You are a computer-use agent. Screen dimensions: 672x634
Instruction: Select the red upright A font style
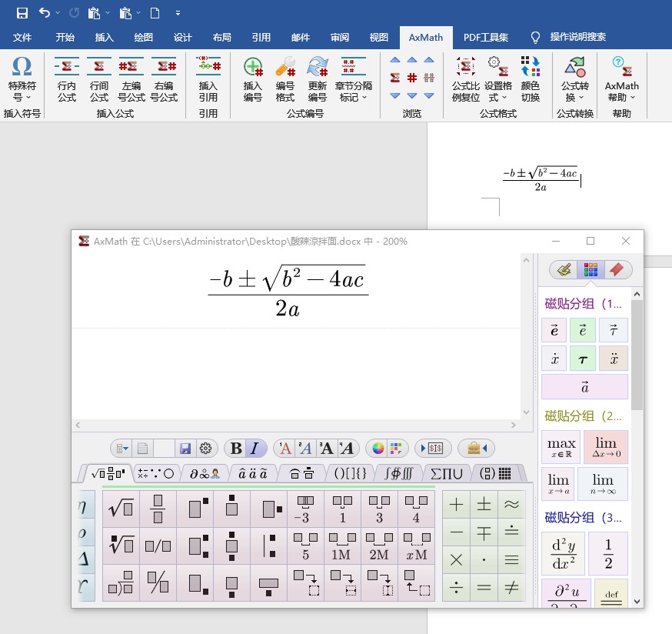click(x=284, y=449)
